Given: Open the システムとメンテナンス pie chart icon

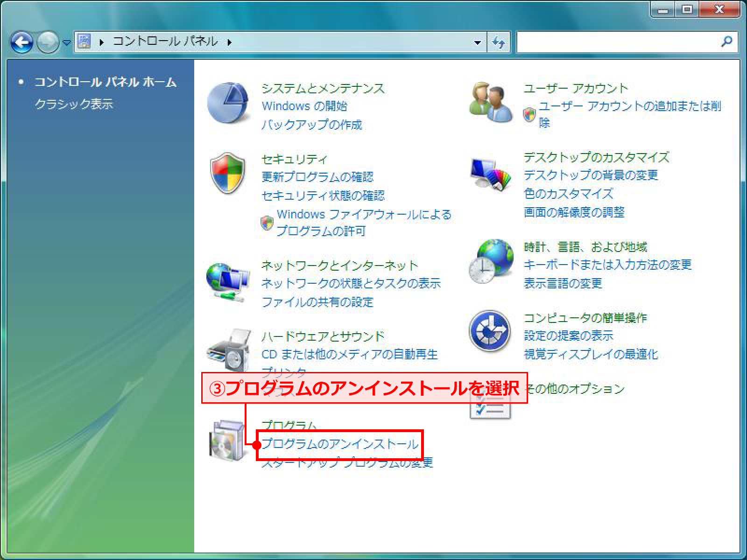Looking at the screenshot, I should tap(228, 103).
